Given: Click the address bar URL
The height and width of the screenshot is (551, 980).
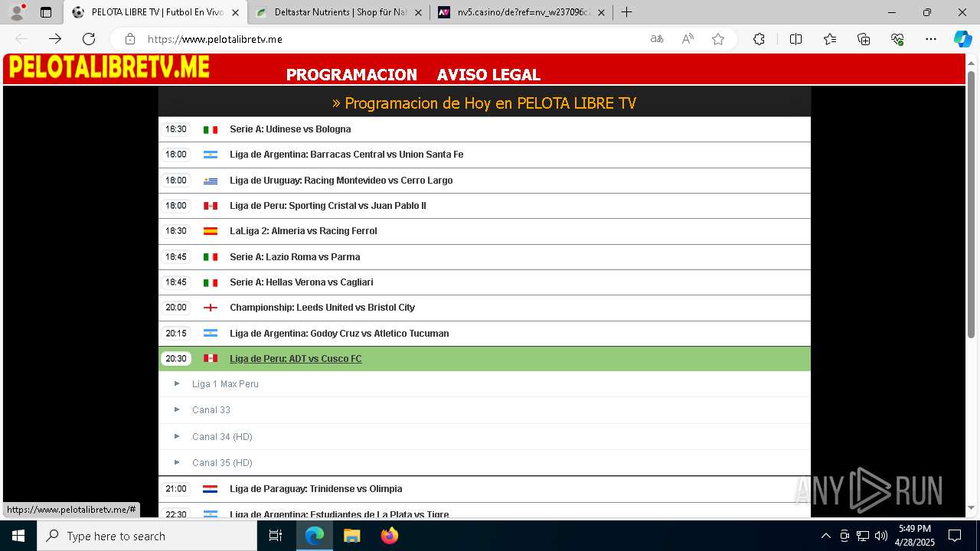Looking at the screenshot, I should [x=215, y=39].
